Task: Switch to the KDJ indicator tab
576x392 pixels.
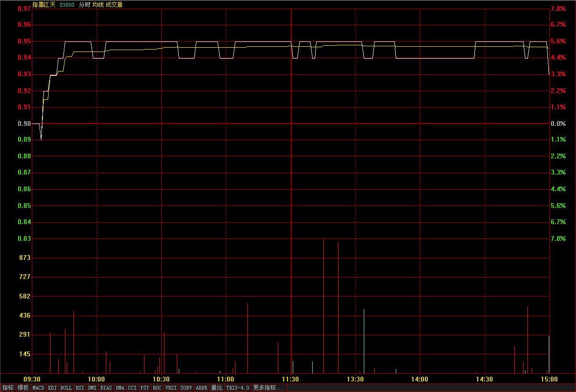Action: (x=52, y=388)
